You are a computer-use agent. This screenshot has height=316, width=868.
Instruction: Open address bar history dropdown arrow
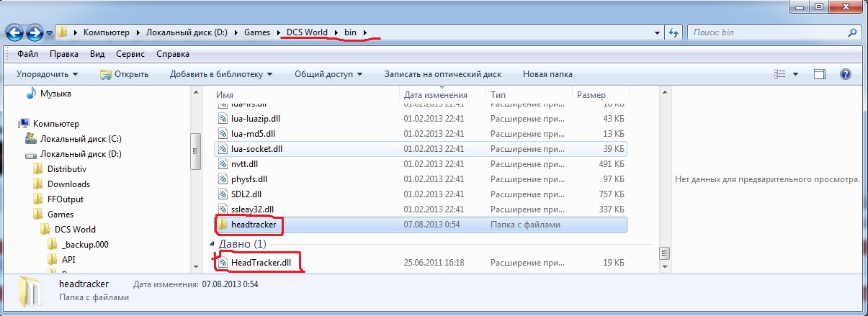[656, 33]
